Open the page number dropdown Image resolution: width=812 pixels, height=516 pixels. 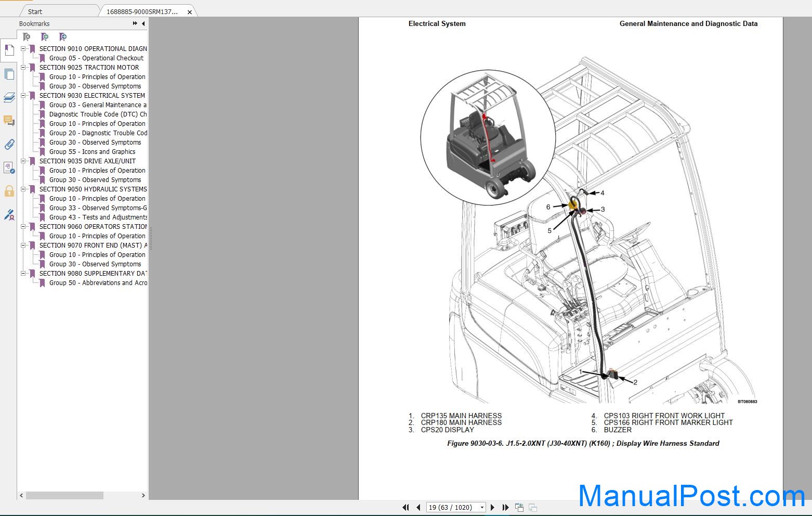click(x=482, y=507)
